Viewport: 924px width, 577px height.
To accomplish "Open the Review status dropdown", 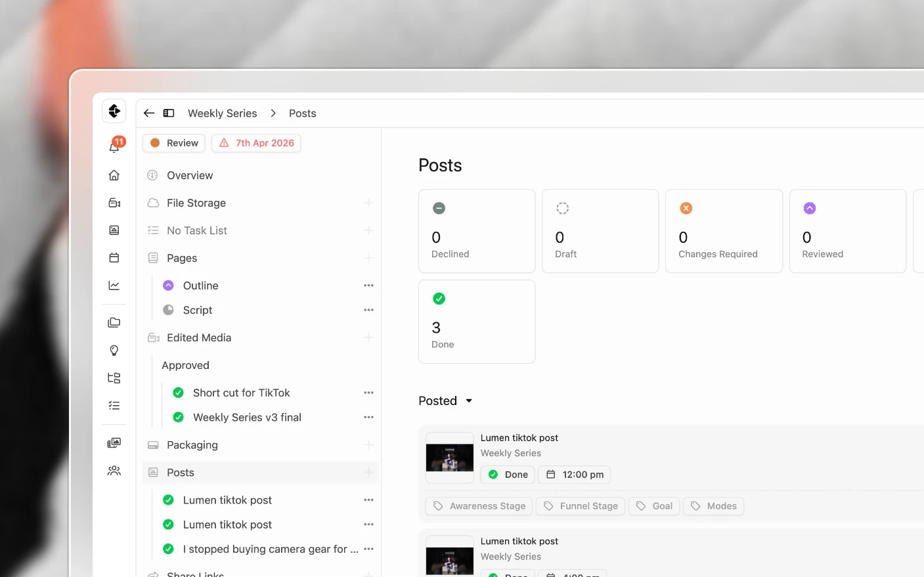I will tap(174, 143).
